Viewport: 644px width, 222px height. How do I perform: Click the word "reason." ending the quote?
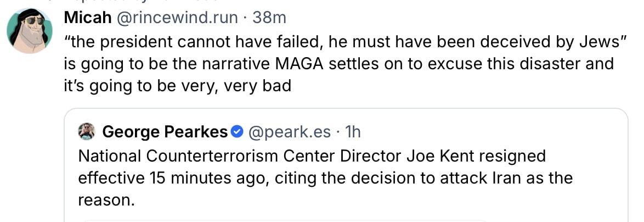pyautogui.click(x=106, y=200)
